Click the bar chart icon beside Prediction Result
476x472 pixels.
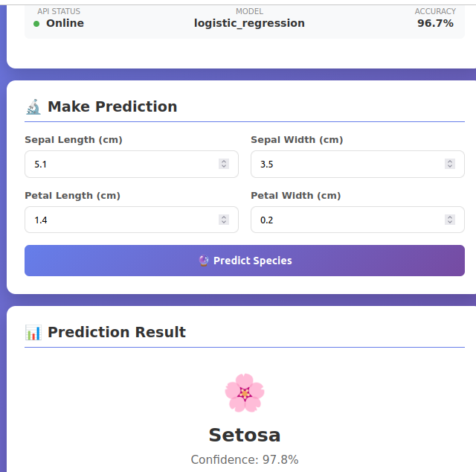(x=33, y=333)
